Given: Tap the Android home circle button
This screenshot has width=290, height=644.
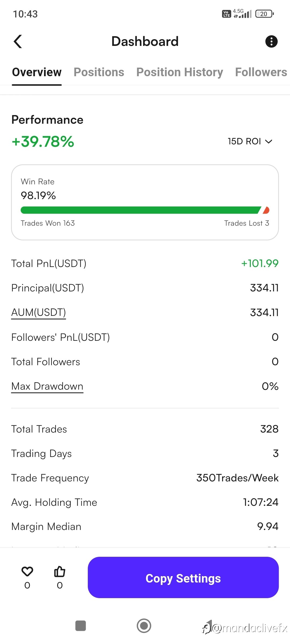Looking at the screenshot, I should pyautogui.click(x=144, y=626).
